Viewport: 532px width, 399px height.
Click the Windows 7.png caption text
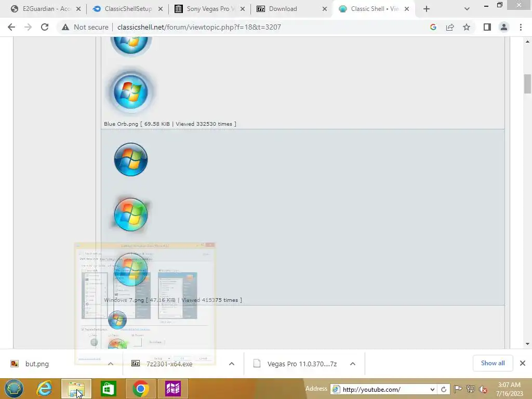coord(173,300)
